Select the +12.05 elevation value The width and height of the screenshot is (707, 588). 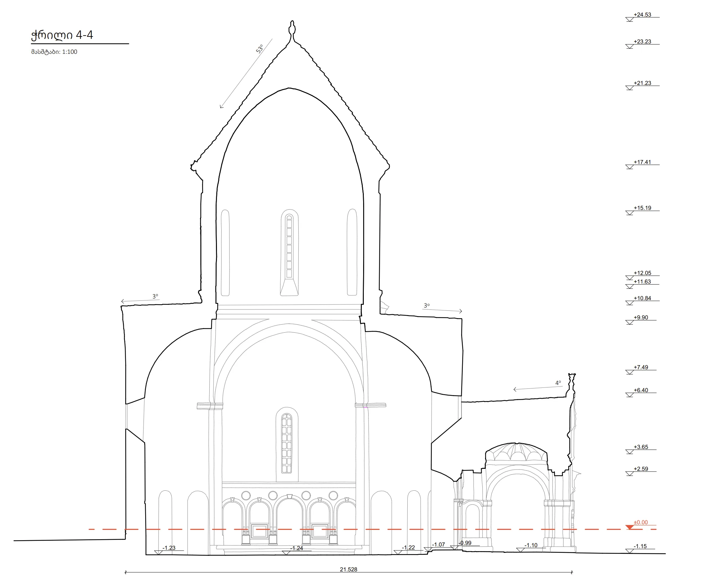point(642,273)
